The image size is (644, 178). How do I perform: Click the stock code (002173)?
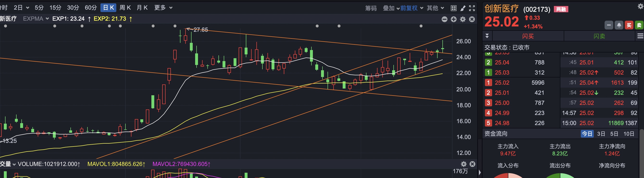[x=537, y=10]
